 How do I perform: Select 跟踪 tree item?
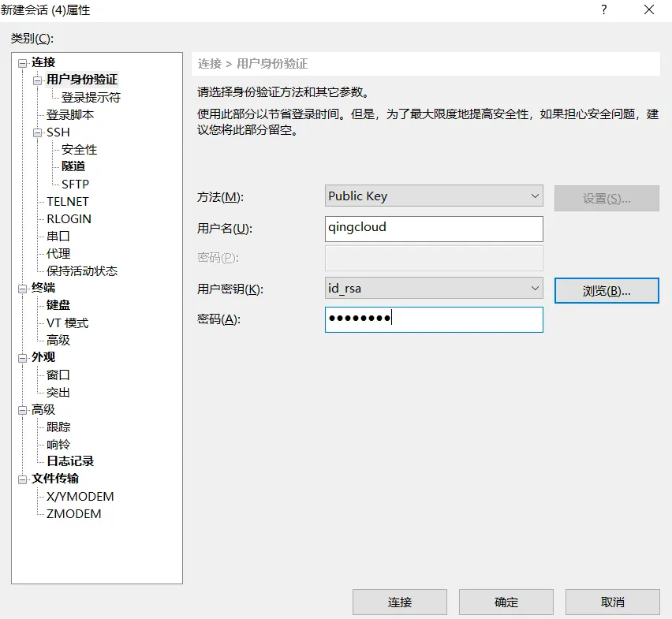tap(58, 427)
